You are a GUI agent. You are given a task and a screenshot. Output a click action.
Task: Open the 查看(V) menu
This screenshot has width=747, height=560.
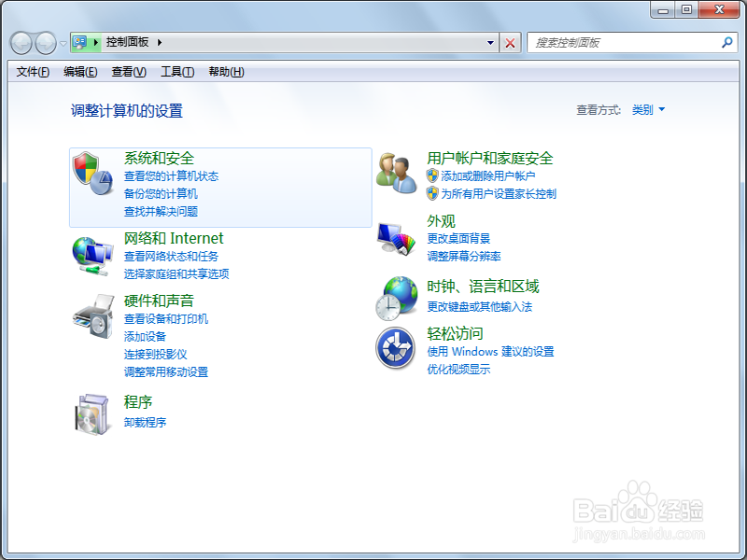coord(129,72)
